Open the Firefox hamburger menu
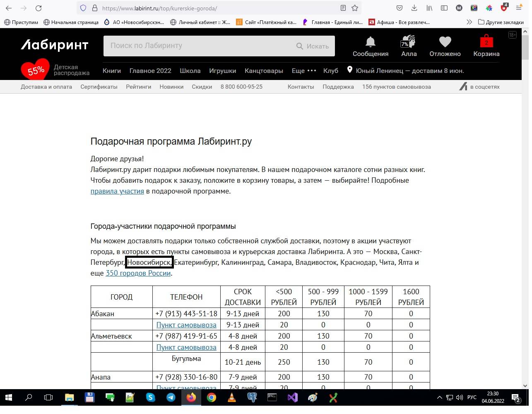This screenshot has width=532, height=414. point(519,8)
